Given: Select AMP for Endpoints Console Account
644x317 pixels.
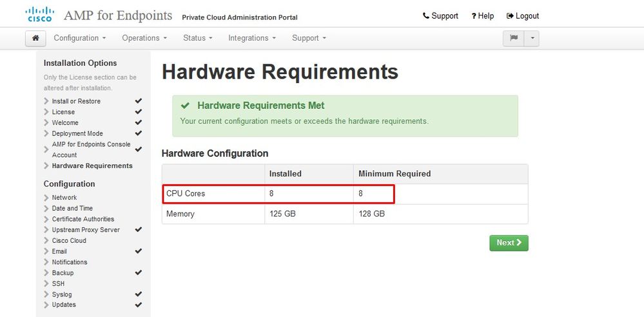Looking at the screenshot, I should [x=91, y=149].
